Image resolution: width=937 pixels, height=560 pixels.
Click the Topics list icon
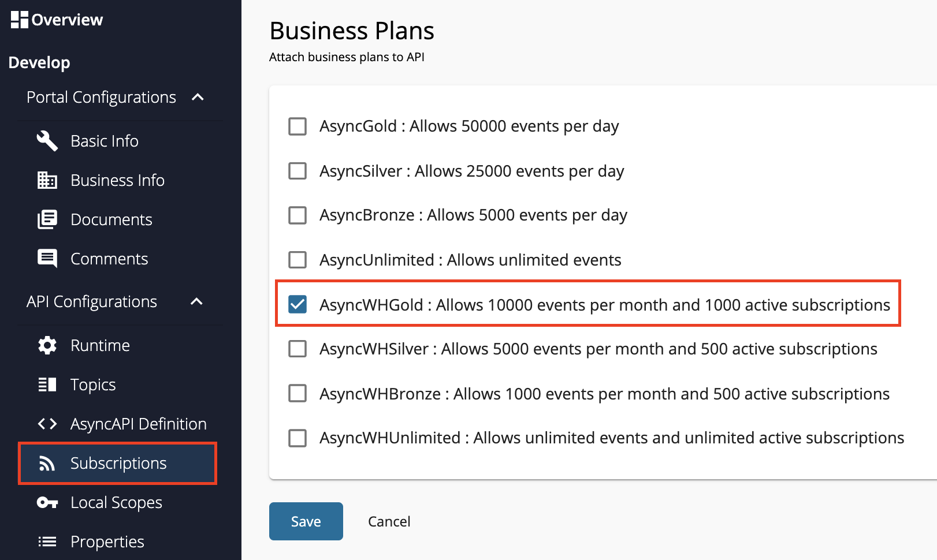(x=47, y=384)
